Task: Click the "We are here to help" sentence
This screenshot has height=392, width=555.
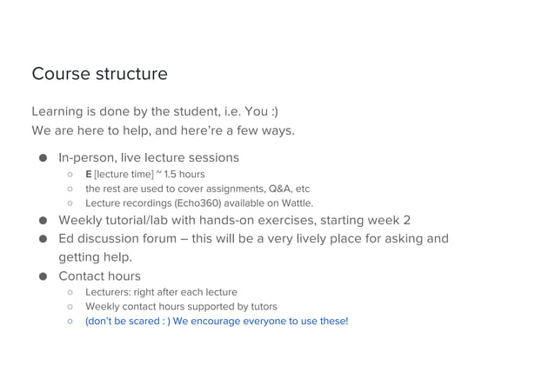Action: point(163,131)
